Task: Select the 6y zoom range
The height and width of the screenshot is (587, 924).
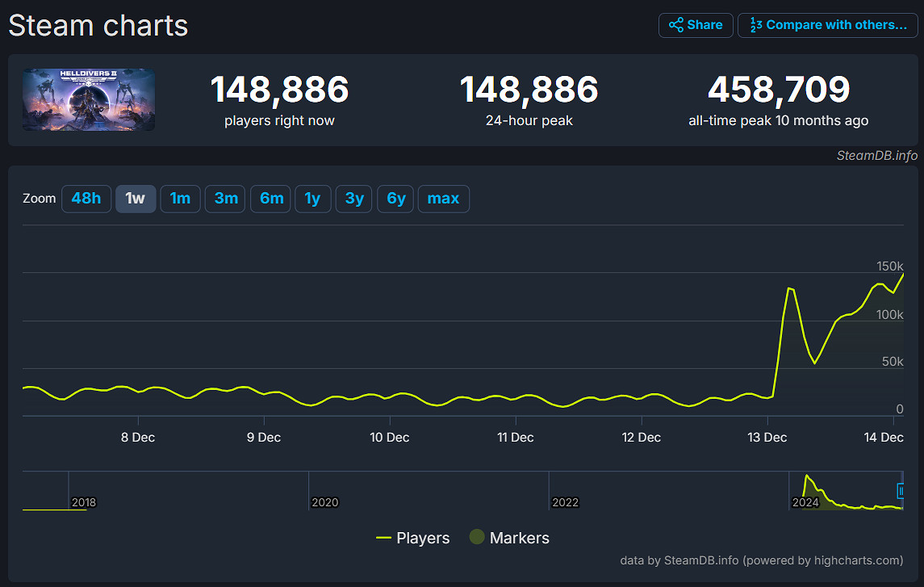Action: point(395,199)
